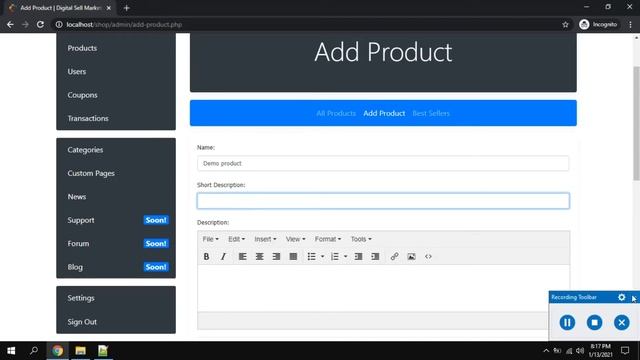Go back to the previous page
This screenshot has width=640, height=360.
[x=10, y=24]
